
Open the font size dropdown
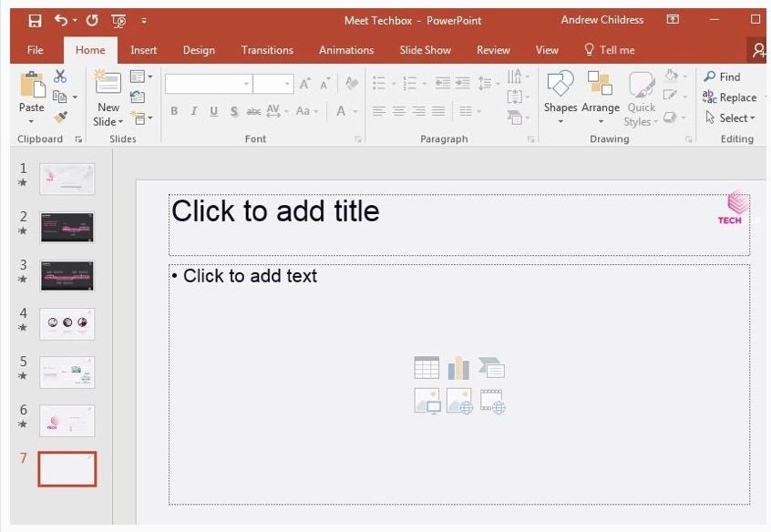pos(287,84)
